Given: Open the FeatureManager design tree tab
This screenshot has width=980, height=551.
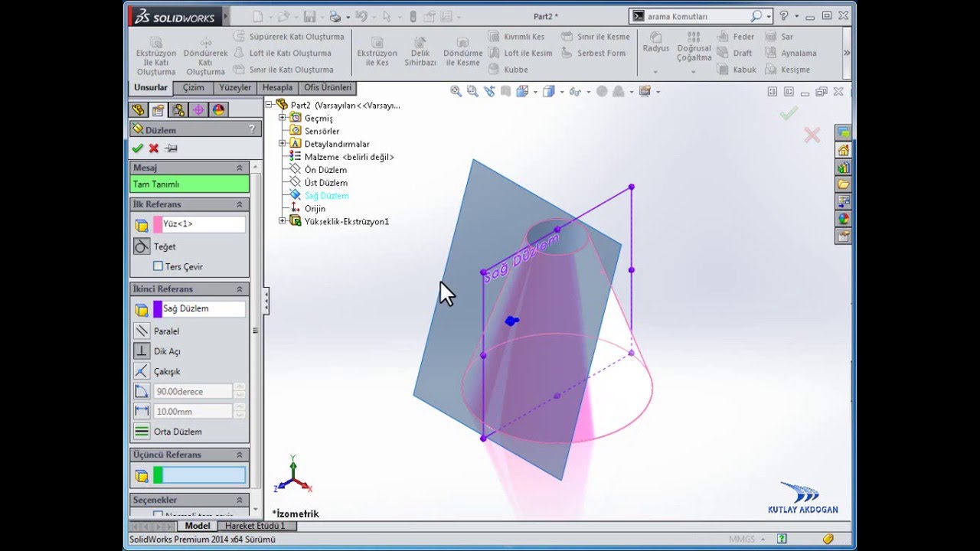Looking at the screenshot, I should tap(139, 110).
